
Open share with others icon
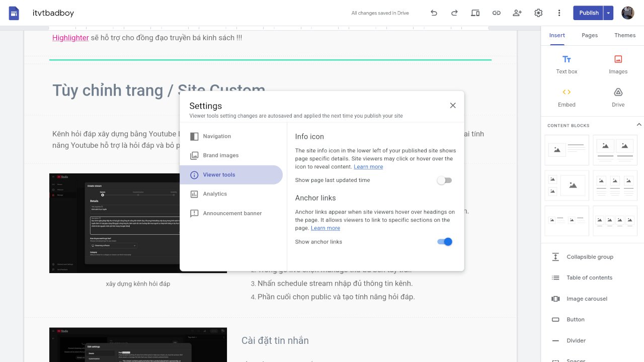point(517,13)
